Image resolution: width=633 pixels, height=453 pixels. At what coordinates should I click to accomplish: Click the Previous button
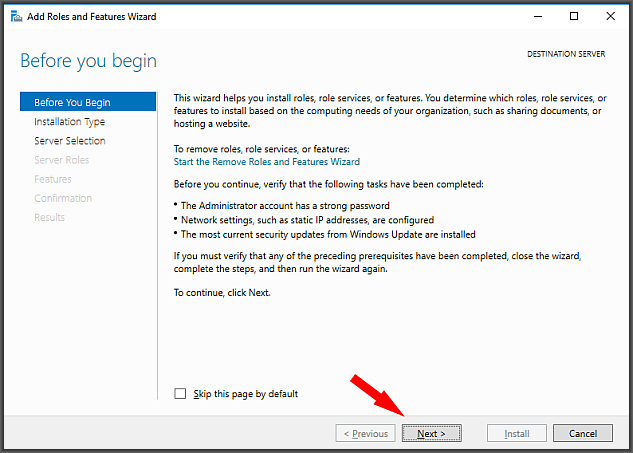click(365, 433)
